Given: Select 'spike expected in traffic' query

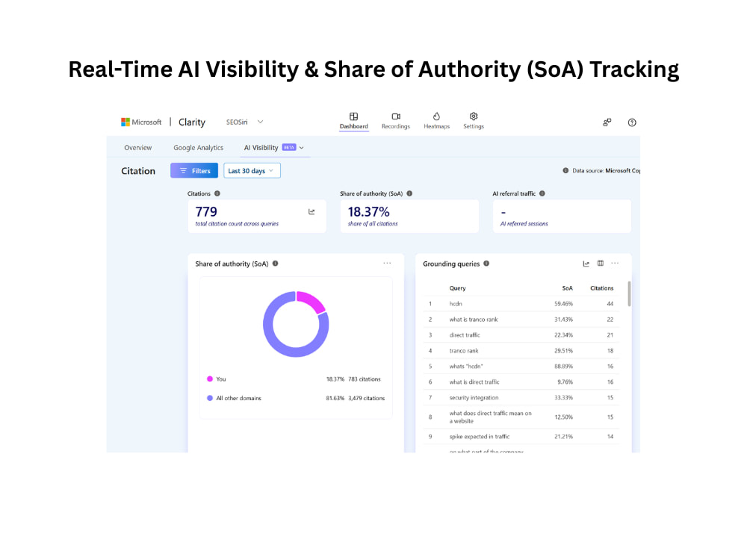Looking at the screenshot, I should point(521,437).
